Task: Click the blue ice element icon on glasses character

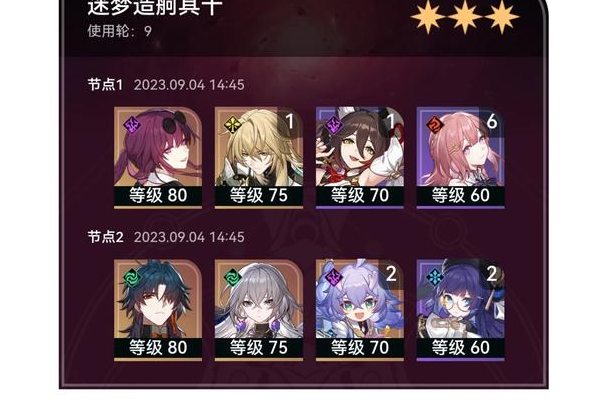Action: click(x=434, y=277)
